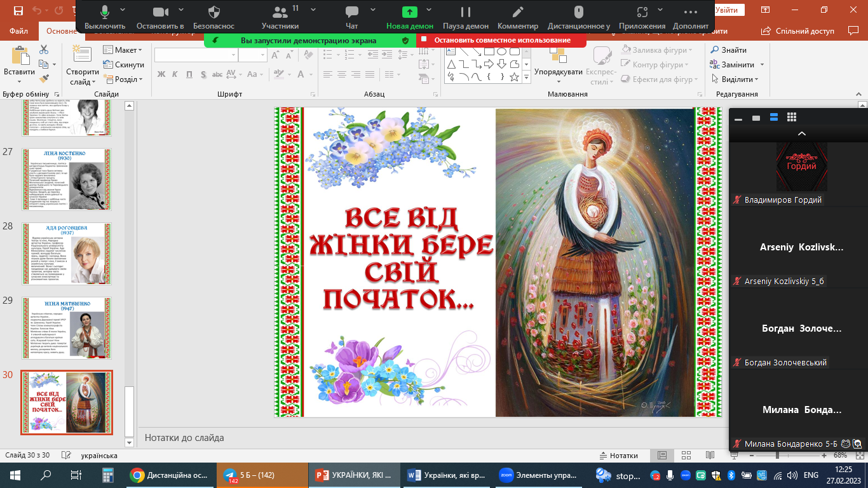This screenshot has width=868, height=488.
Task: Toggle italic К formatting
Action: 175,74
